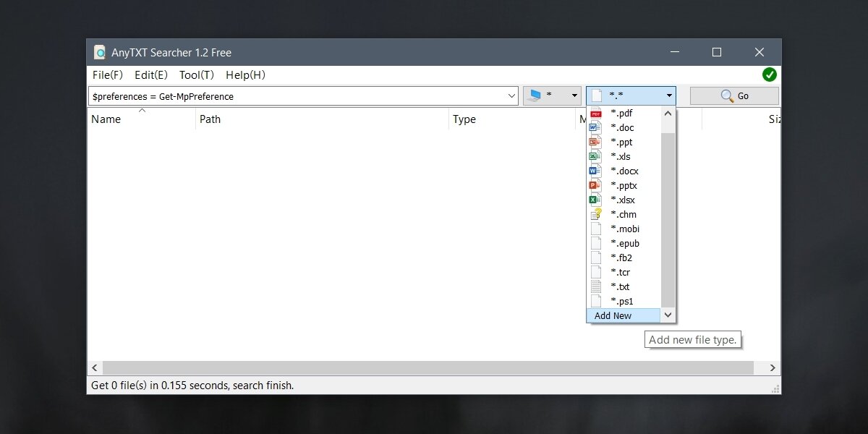The image size is (868, 434).
Task: Click the PowerPoint icon beside *.ppt
Action: [595, 142]
